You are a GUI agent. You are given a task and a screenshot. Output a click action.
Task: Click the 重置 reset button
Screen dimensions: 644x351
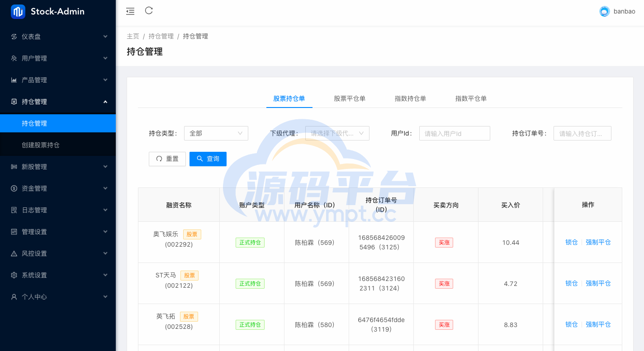point(167,159)
